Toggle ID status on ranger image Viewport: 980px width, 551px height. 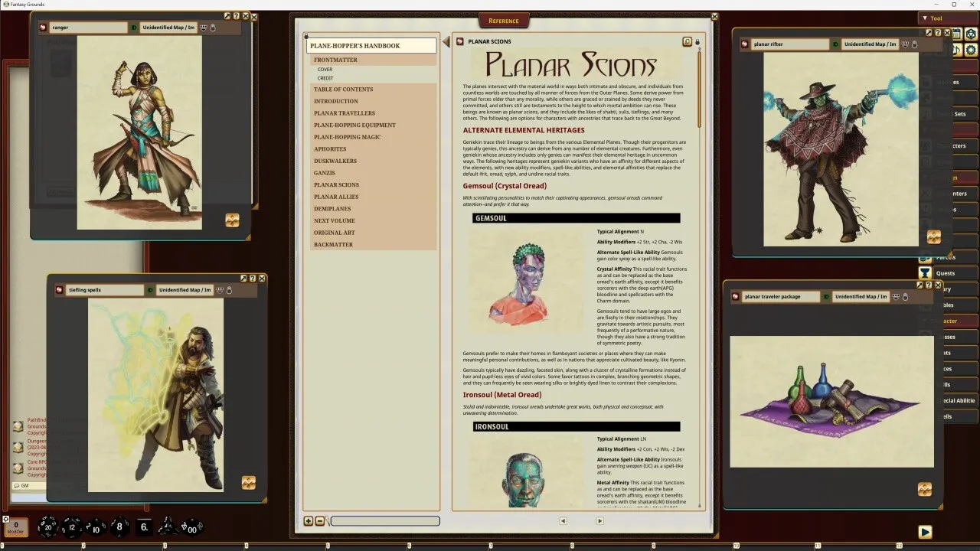pyautogui.click(x=134, y=28)
